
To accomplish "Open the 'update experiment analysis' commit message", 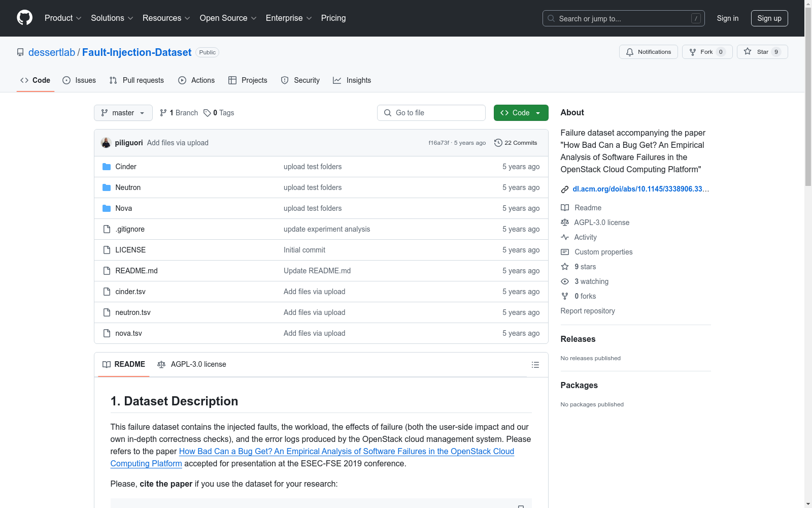I will [327, 229].
